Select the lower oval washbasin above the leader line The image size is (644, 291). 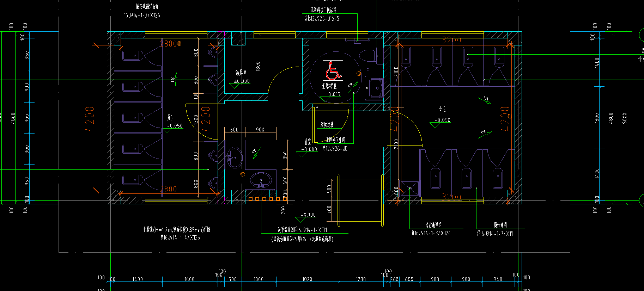tap(261, 180)
